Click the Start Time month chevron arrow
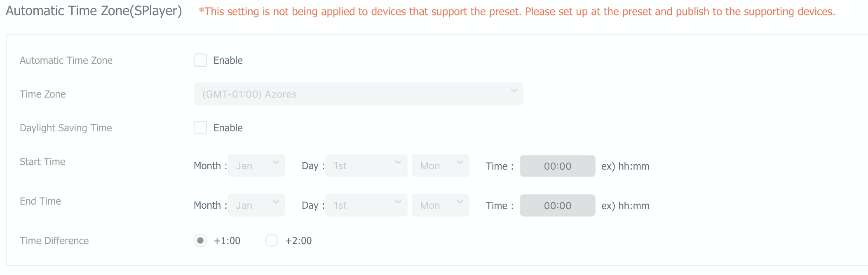868x275 pixels. tap(276, 162)
